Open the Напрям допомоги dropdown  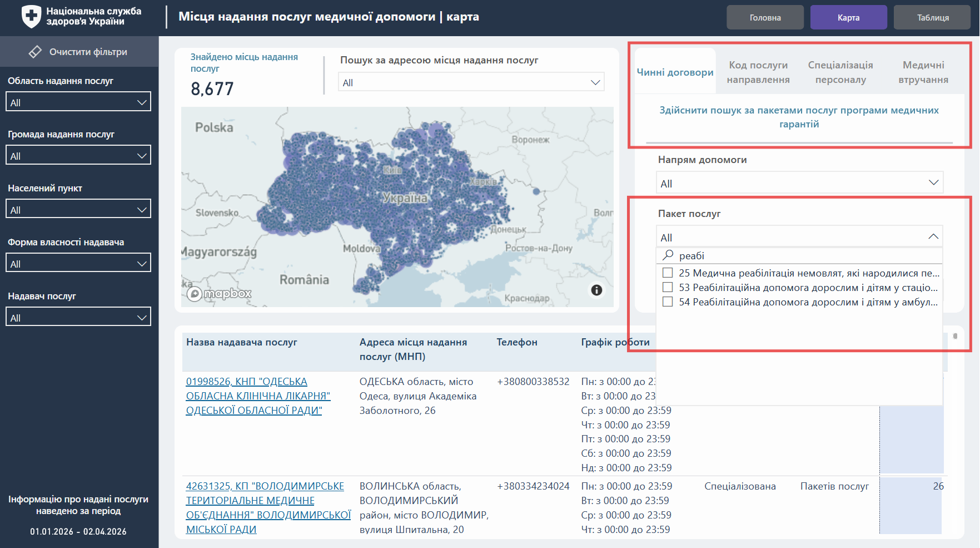coord(799,183)
